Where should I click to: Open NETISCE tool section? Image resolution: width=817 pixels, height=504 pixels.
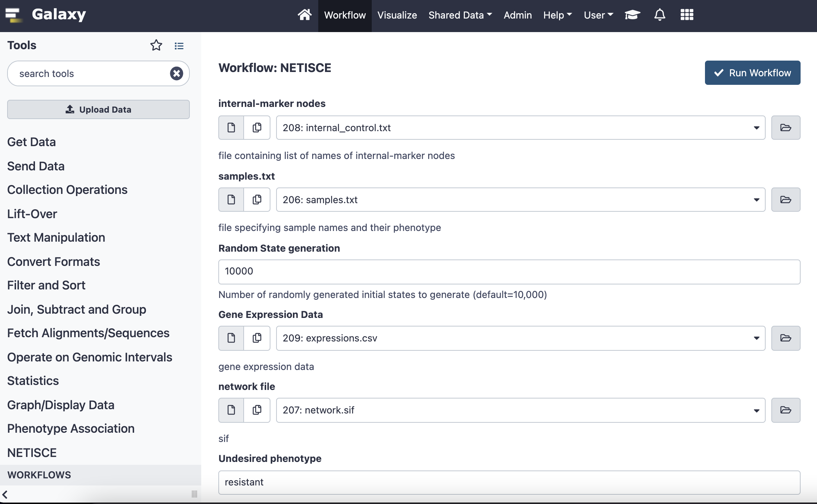(x=32, y=453)
